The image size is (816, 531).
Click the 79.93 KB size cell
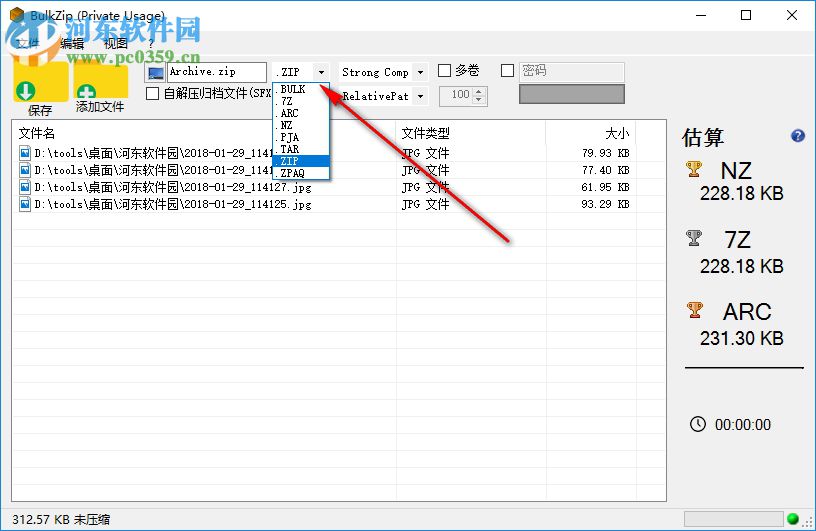click(x=605, y=153)
